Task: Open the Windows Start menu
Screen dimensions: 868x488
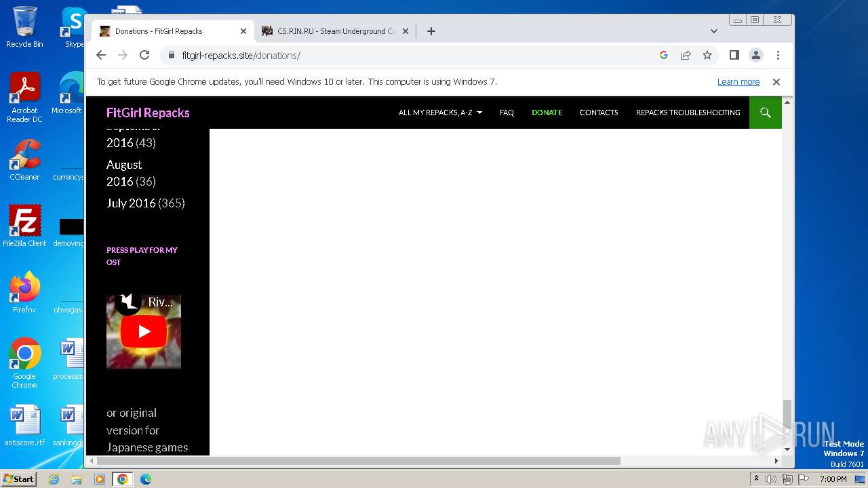Action: click(19, 479)
